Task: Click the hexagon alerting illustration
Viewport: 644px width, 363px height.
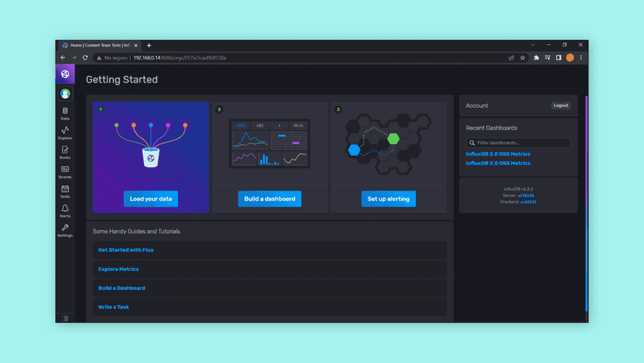Action: pyautogui.click(x=388, y=144)
